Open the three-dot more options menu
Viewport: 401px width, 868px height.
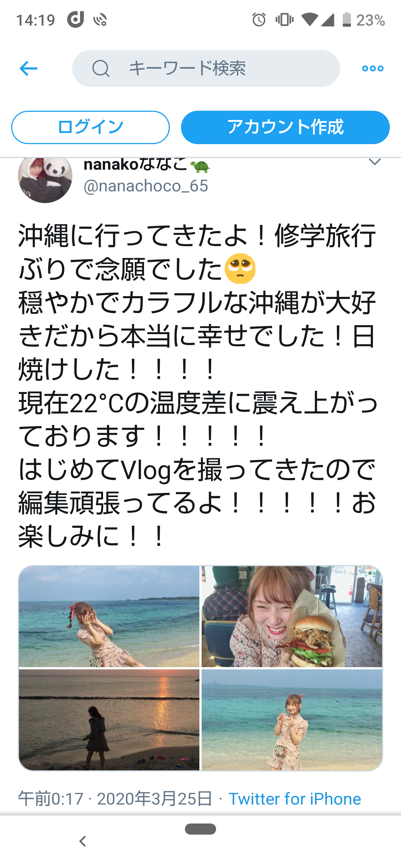click(373, 68)
